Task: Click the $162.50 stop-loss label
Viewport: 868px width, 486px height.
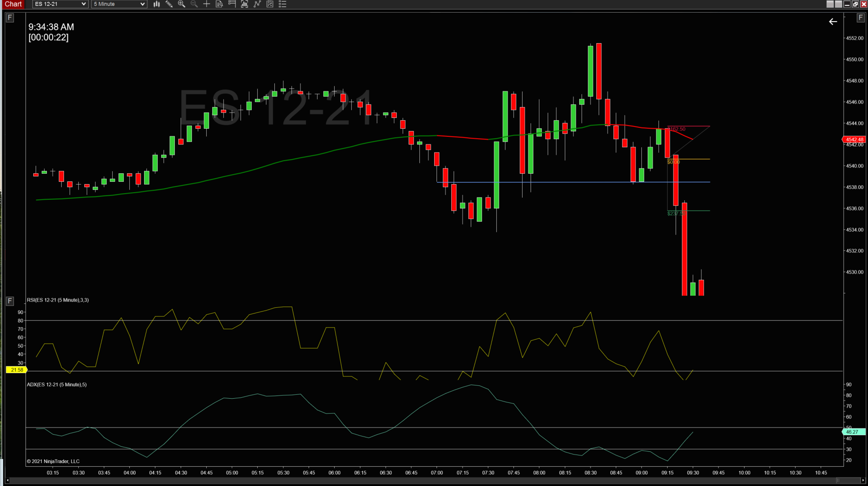Action: tap(677, 129)
